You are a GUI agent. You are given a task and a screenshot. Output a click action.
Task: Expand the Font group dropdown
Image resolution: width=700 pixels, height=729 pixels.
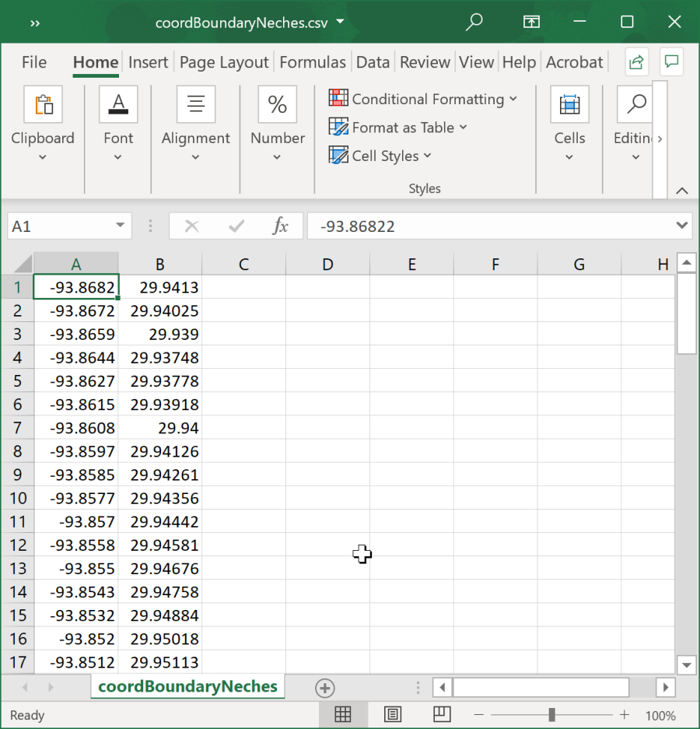pos(118,157)
